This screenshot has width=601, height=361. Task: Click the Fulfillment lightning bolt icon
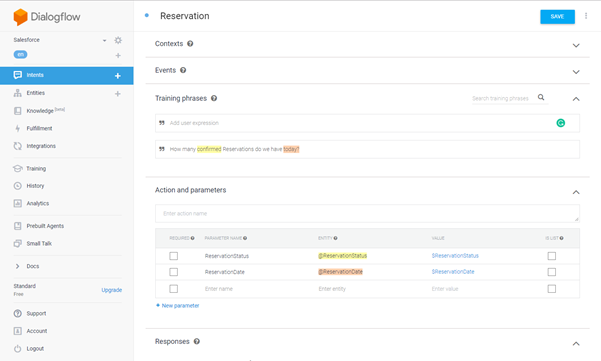[x=18, y=128]
